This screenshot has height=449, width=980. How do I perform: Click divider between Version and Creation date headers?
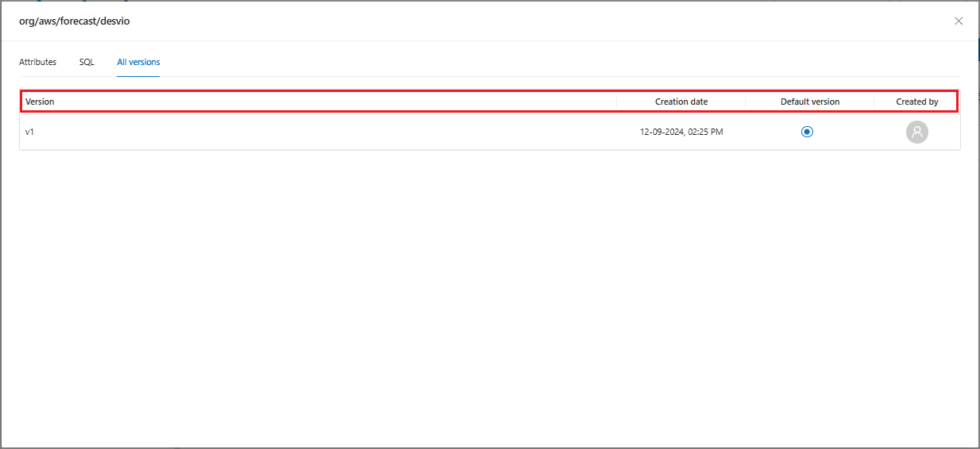pyautogui.click(x=617, y=102)
